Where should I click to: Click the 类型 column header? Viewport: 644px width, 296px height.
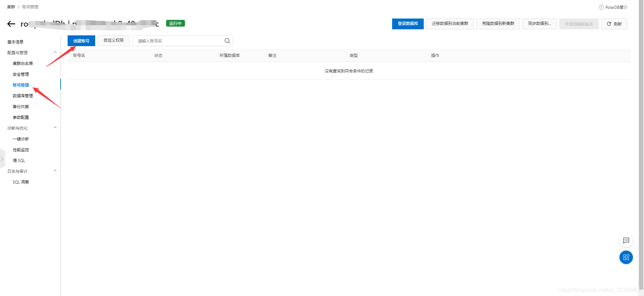tap(354, 56)
